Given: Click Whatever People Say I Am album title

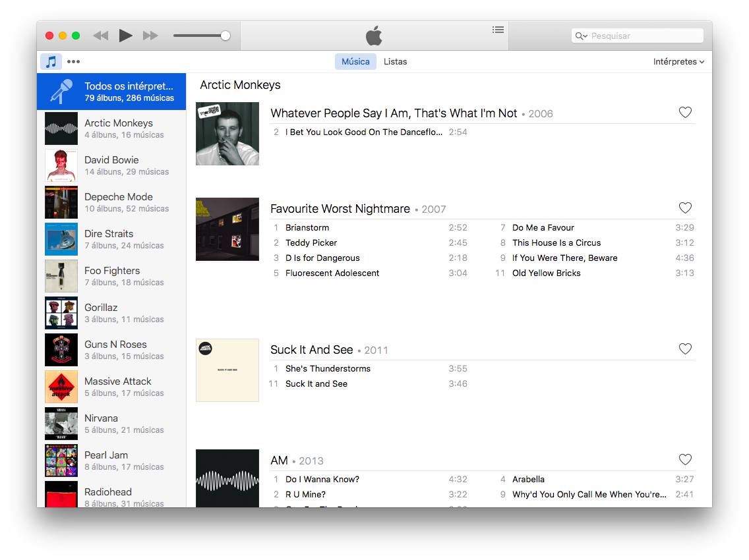Looking at the screenshot, I should pos(394,113).
